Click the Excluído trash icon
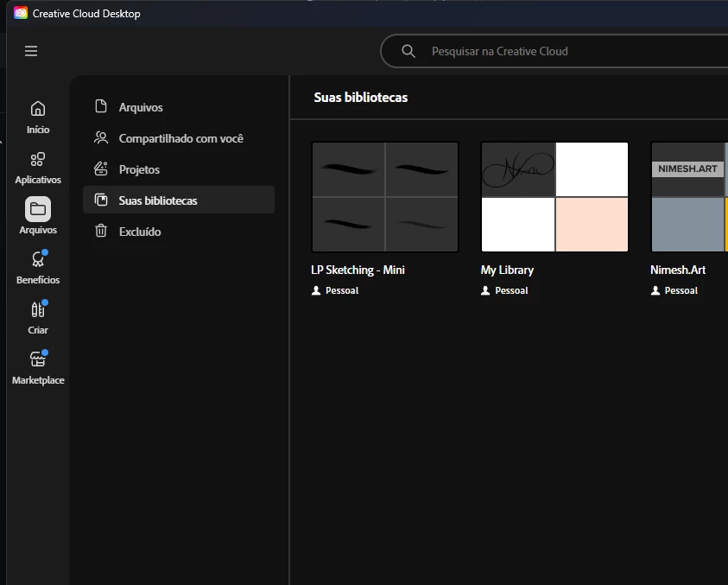Screen dimensions: 728x585 [x=101, y=231]
